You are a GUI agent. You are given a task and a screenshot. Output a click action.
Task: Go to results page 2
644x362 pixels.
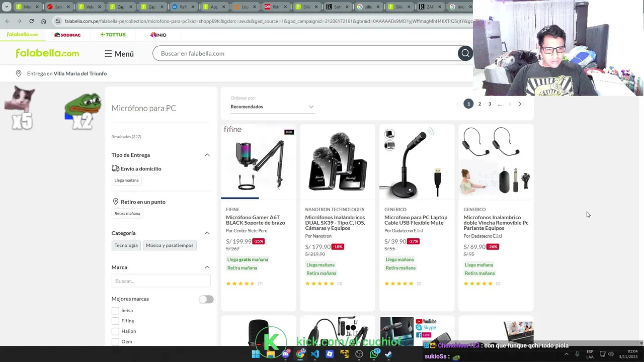479,104
